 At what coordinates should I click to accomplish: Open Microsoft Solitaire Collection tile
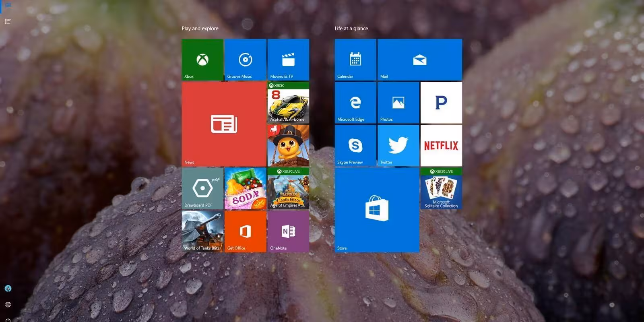(x=441, y=188)
